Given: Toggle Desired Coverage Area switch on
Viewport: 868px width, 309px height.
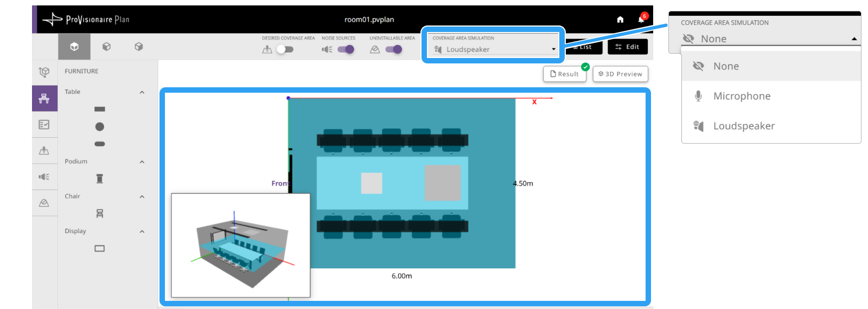Looking at the screenshot, I should [x=285, y=49].
